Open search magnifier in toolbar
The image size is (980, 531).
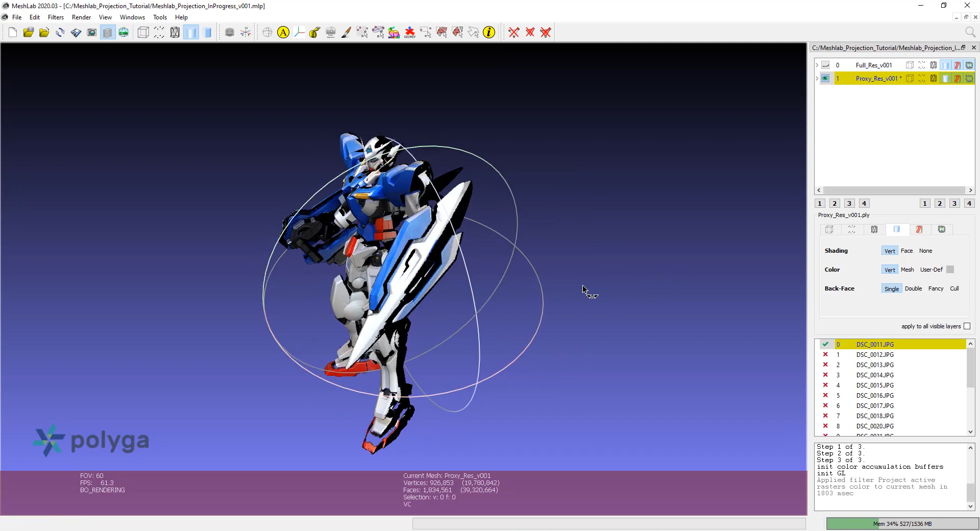click(x=970, y=33)
